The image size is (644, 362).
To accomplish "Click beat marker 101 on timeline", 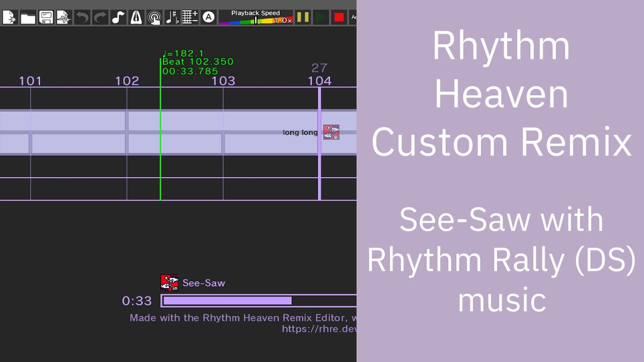I will (x=30, y=81).
